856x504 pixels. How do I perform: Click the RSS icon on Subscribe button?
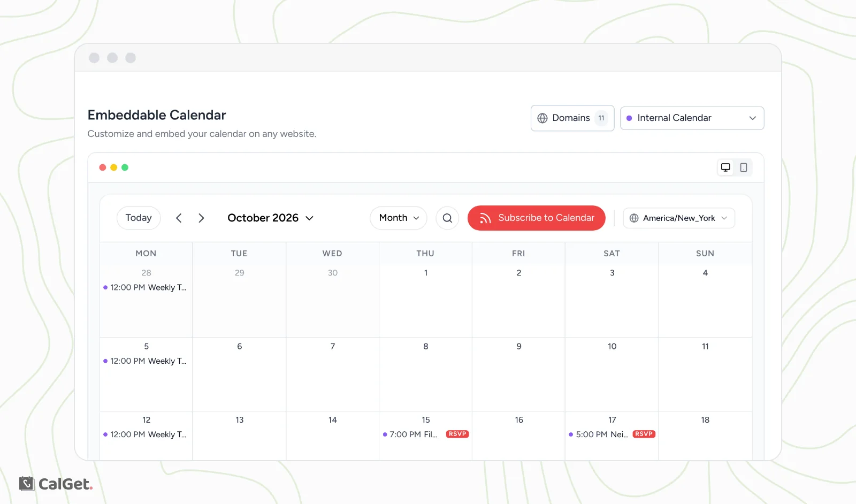click(x=485, y=218)
